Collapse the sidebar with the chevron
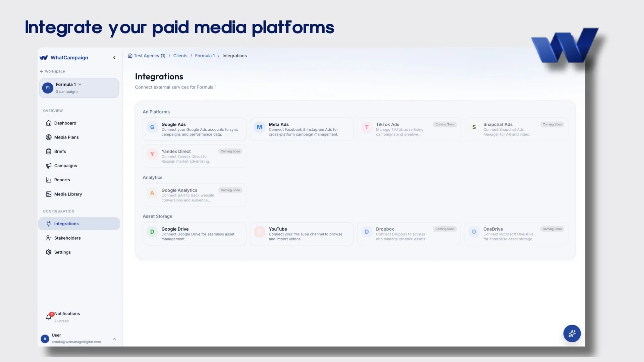 (x=114, y=58)
